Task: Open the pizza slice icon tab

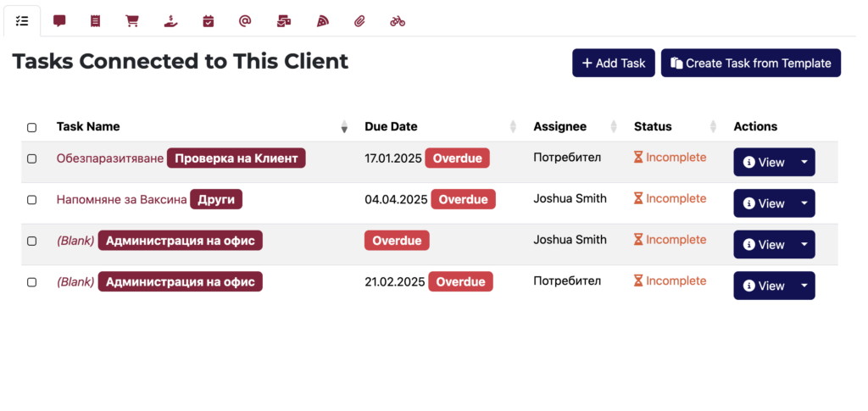Action: (x=322, y=21)
